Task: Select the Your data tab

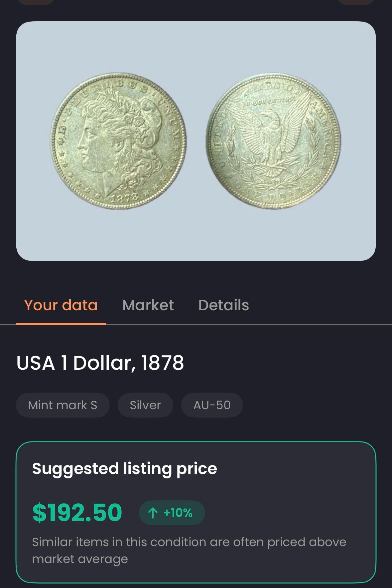Action: 61,305
